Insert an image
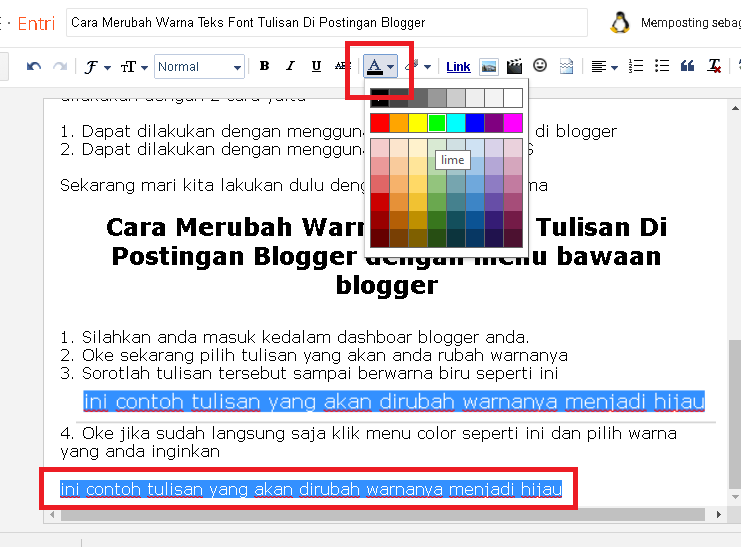 pos(489,67)
